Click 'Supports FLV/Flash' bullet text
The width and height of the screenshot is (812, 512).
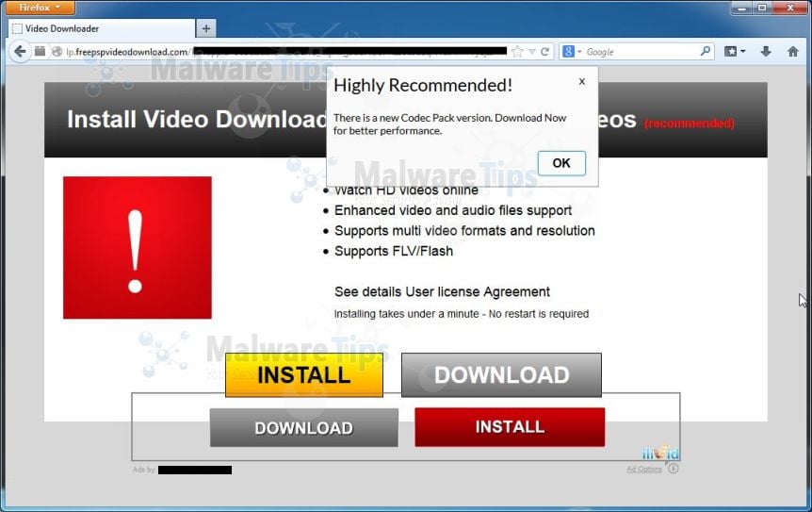[394, 252]
